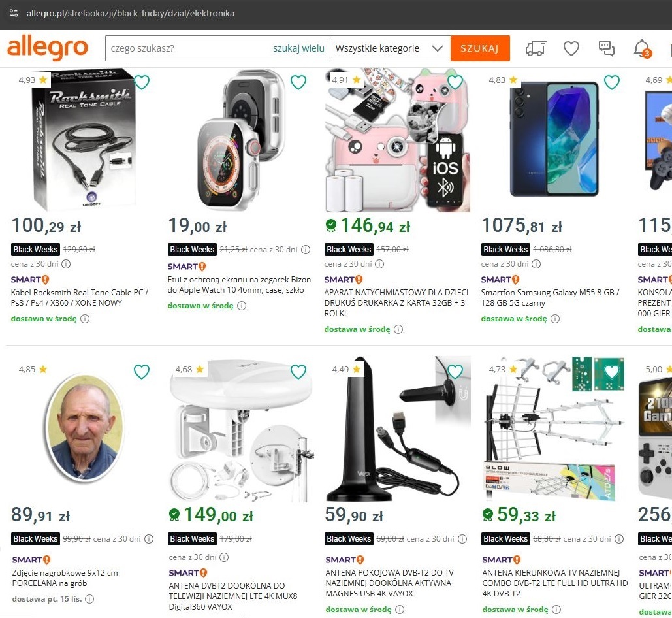672x618 pixels.
Task: Click the delivery truck icon in header
Action: [x=536, y=48]
